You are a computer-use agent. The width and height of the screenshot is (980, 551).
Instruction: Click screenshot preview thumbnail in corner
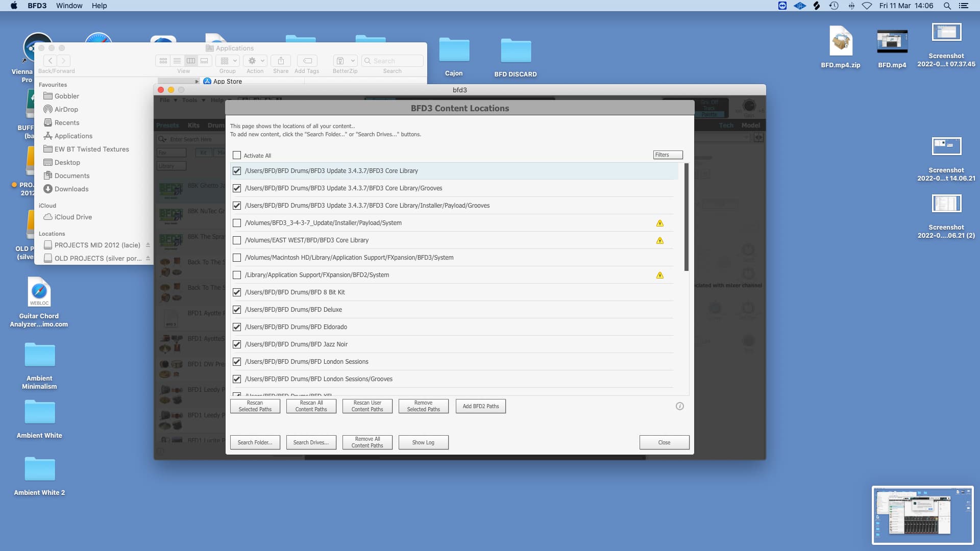click(x=922, y=515)
